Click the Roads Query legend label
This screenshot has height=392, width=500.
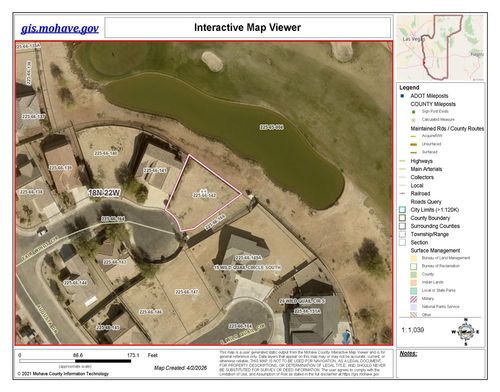(x=426, y=202)
